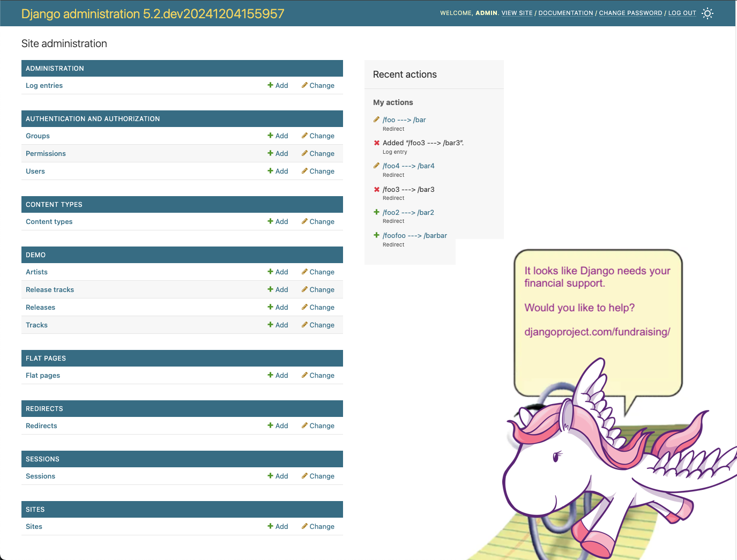Open the Release tracks list
The image size is (737, 560).
pos(50,290)
